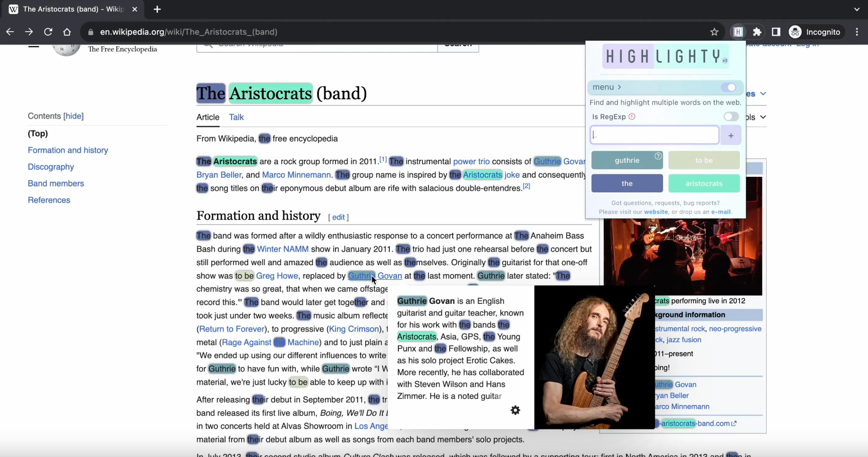
Task: Open the Chrome three-dot menu
Action: (857, 32)
